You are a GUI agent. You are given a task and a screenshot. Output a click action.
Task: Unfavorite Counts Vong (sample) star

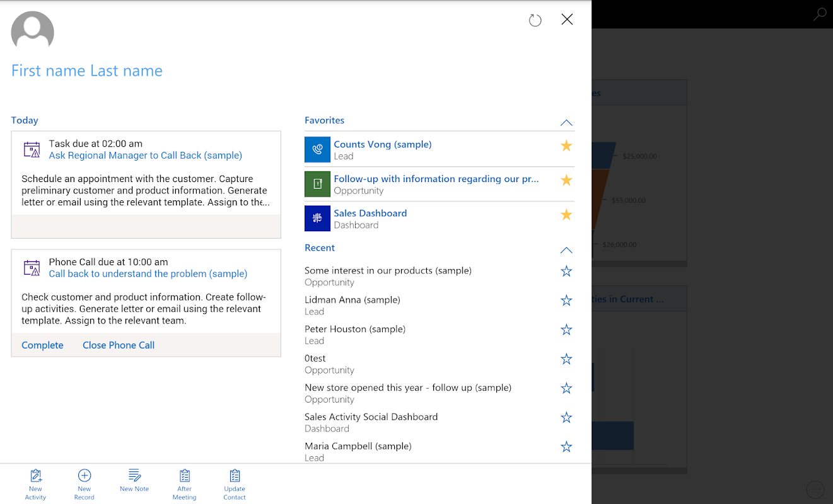coord(566,146)
